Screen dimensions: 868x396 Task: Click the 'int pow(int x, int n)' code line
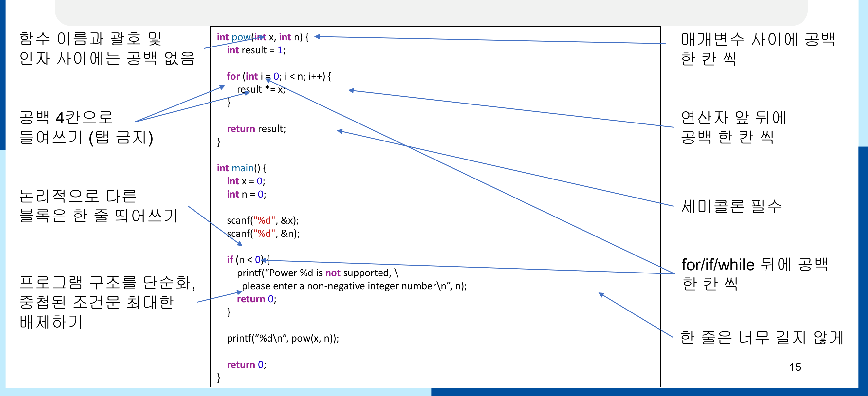(x=263, y=37)
